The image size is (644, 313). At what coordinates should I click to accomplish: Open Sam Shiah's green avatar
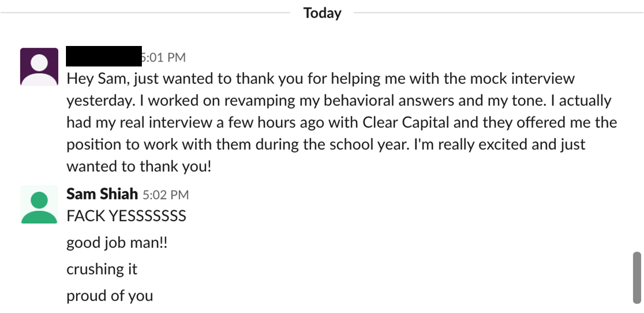click(39, 204)
